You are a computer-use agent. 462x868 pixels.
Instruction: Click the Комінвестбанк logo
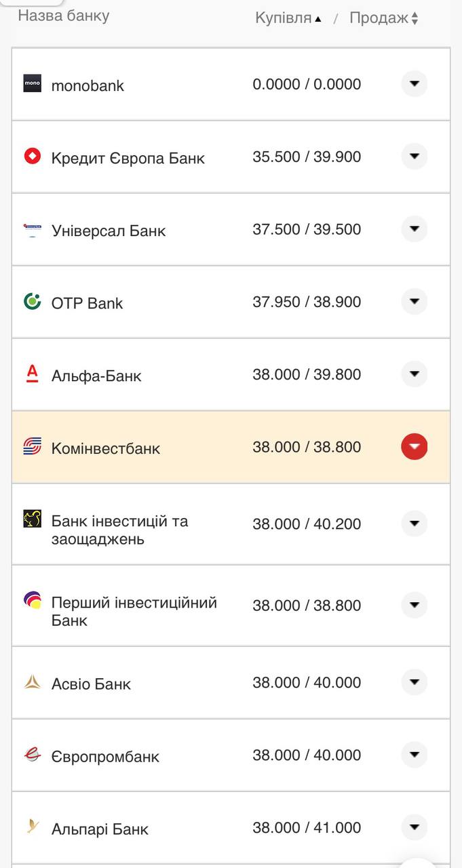coord(33,446)
